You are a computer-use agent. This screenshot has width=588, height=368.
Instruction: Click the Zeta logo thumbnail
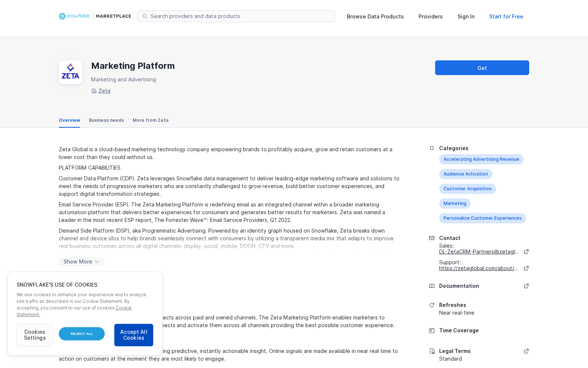pyautogui.click(x=71, y=72)
